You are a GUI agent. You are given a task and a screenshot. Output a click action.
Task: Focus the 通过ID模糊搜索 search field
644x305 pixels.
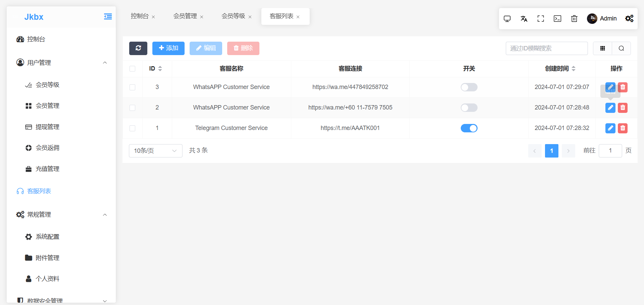pyautogui.click(x=546, y=48)
